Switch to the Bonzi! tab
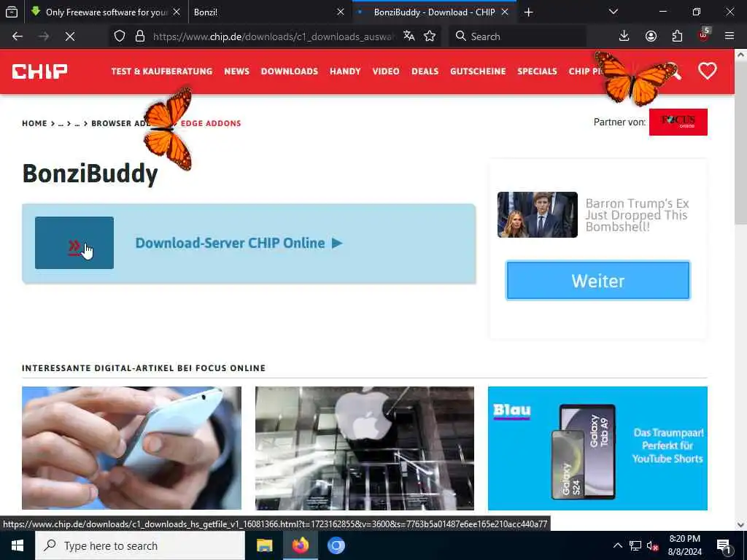Viewport: 747px width, 560px height. coord(268,12)
